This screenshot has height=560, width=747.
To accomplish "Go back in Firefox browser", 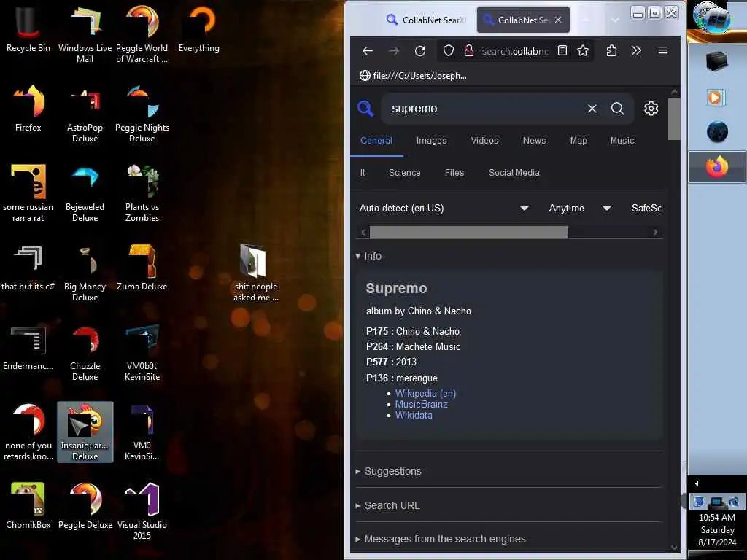I will [368, 51].
